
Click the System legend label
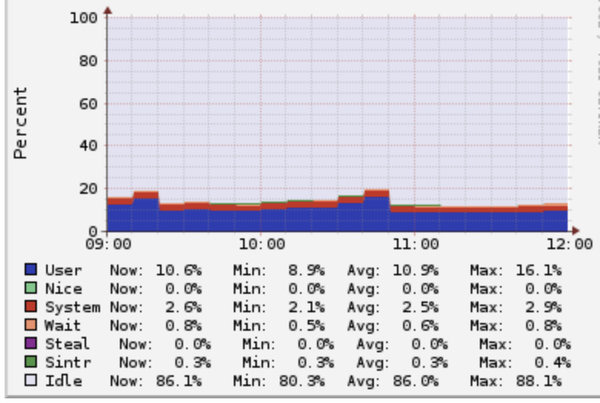(x=73, y=307)
